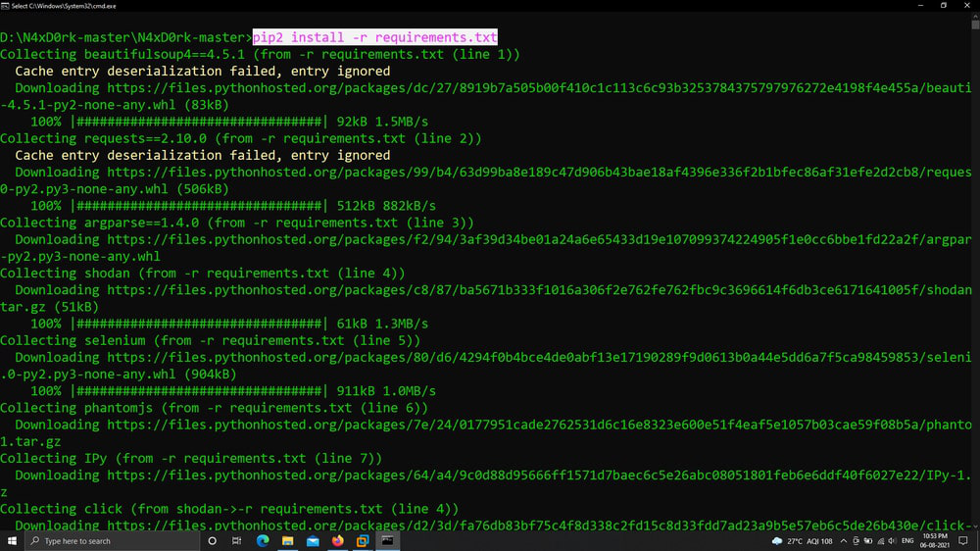Click '.0-py2.py3-none-any.whl (904kB)' text

[x=119, y=374]
